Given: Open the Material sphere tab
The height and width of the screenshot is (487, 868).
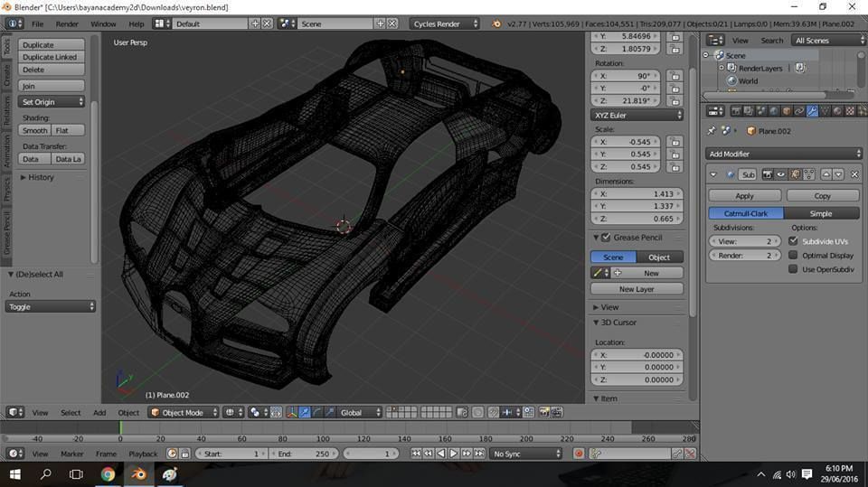Looking at the screenshot, I should pos(837,111).
